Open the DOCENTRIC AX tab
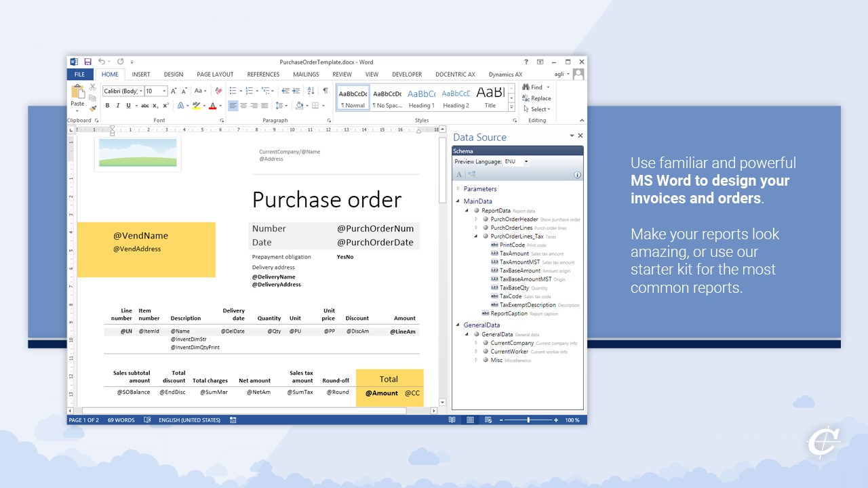Image resolution: width=868 pixels, height=488 pixels. (x=455, y=75)
